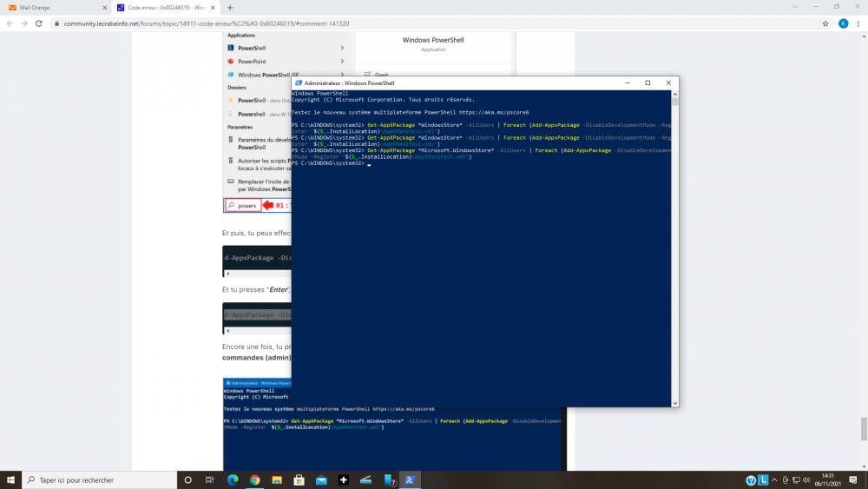This screenshot has height=489, width=868.
Task: Open the Edge browser from the taskbar
Action: coord(233,479)
